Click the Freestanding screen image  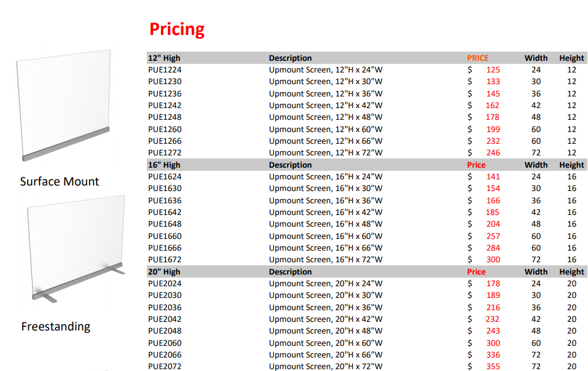click(76, 248)
